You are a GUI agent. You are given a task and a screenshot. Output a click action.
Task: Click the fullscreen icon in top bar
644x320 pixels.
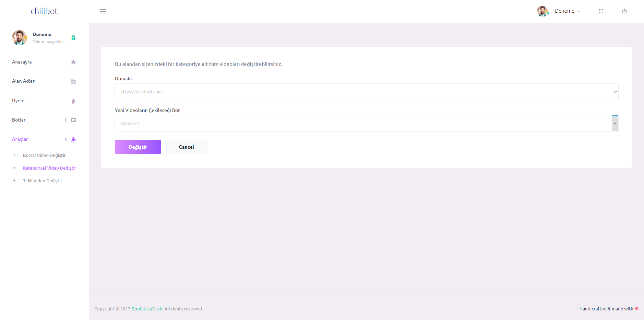pyautogui.click(x=601, y=11)
